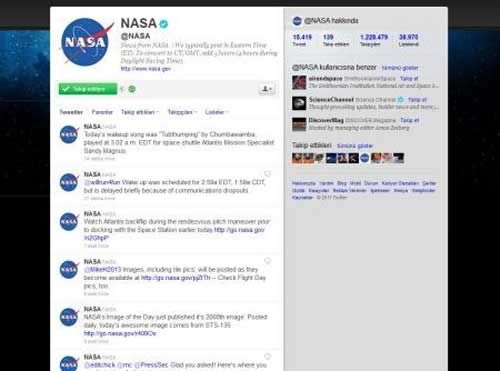Open the go.nasa.gov link in Atlantis backflip tweet
The image size is (500, 371).
(x=239, y=230)
